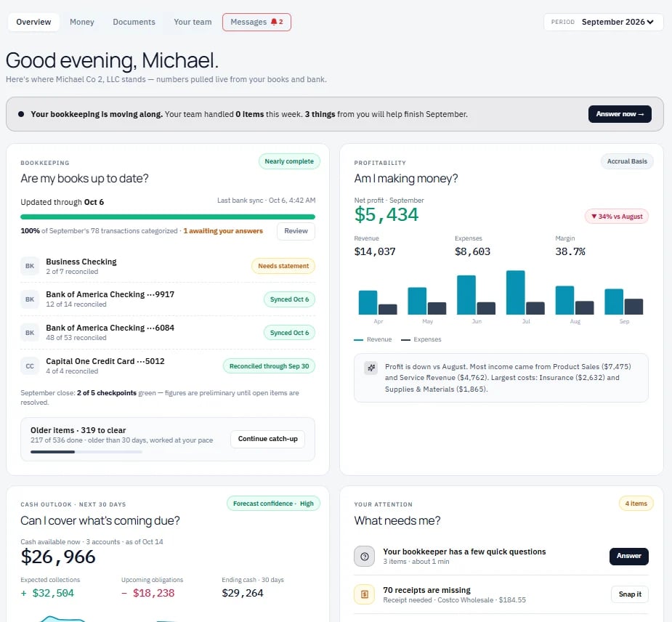This screenshot has width=672, height=622.
Task: Click the Expenses legend item
Action: pos(421,339)
